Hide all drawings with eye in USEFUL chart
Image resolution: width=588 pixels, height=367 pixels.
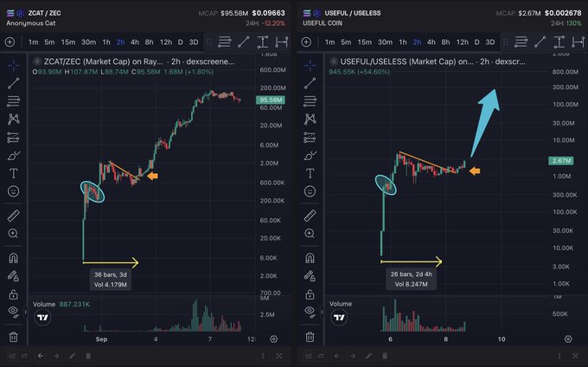(x=310, y=312)
